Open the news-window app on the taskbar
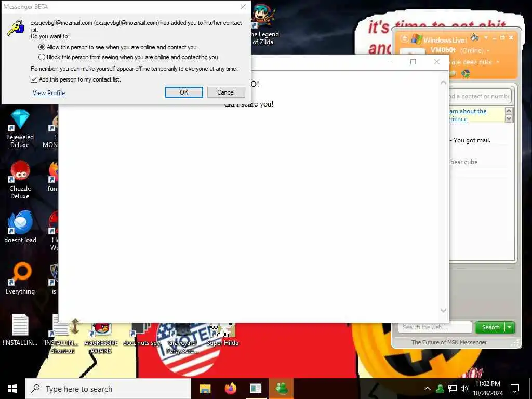This screenshot has width=532, height=399. click(x=256, y=389)
